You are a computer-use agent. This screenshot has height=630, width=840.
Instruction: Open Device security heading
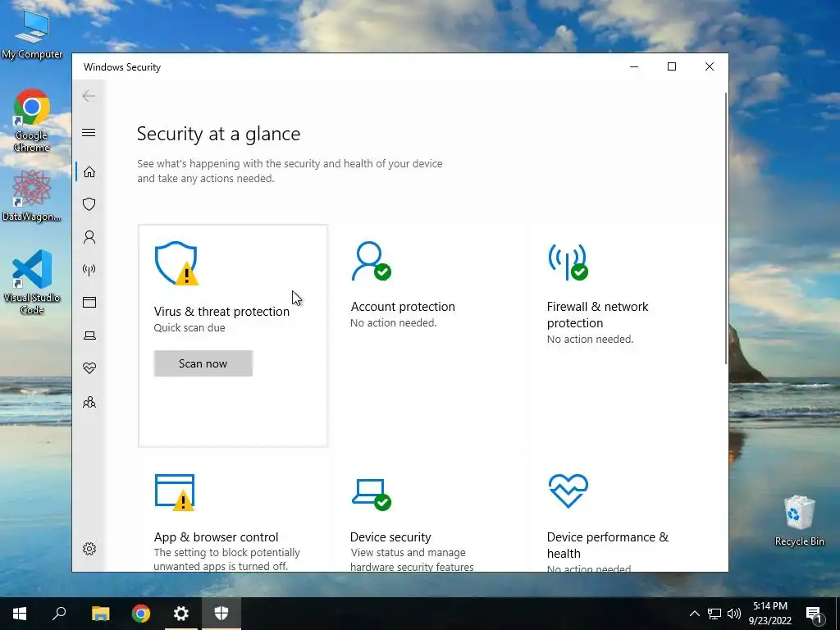pyautogui.click(x=390, y=536)
